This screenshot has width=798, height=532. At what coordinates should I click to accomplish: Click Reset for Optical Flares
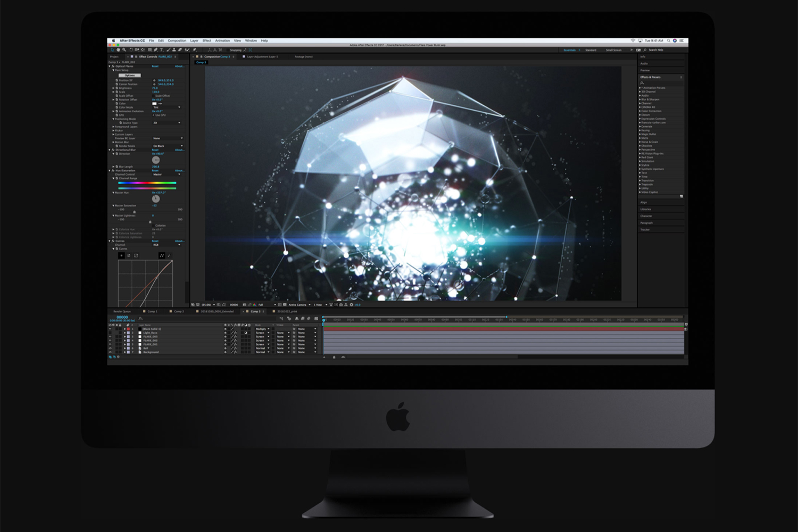click(155, 66)
